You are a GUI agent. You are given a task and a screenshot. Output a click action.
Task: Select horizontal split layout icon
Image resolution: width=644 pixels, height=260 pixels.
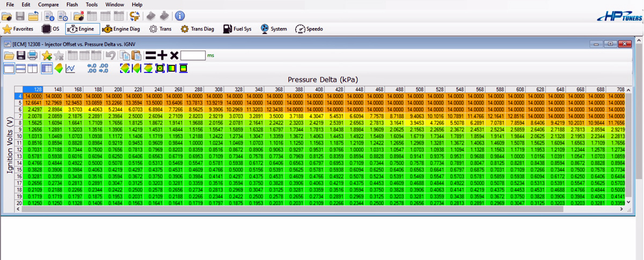click(21, 68)
